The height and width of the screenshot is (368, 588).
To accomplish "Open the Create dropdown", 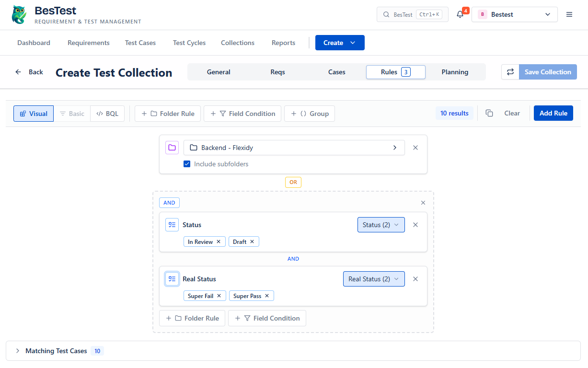I will pyautogui.click(x=340, y=43).
